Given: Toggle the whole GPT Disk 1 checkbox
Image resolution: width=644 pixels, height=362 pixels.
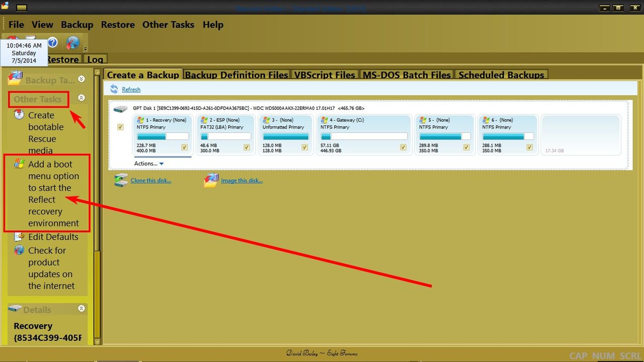Looking at the screenshot, I should 120,127.
